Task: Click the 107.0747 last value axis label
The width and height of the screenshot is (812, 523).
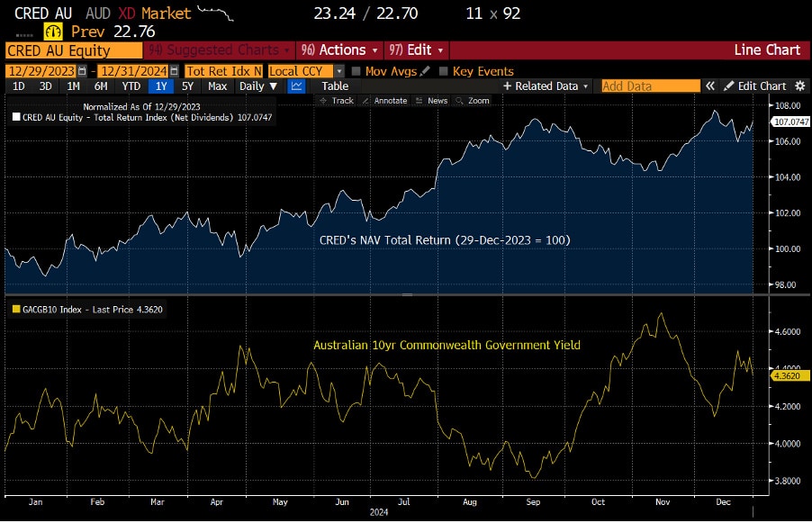Action: coord(790,122)
